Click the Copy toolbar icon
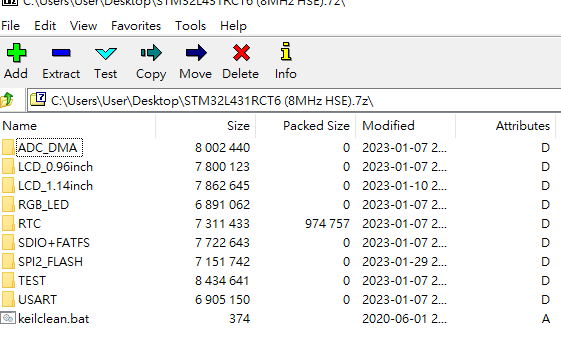 (151, 53)
